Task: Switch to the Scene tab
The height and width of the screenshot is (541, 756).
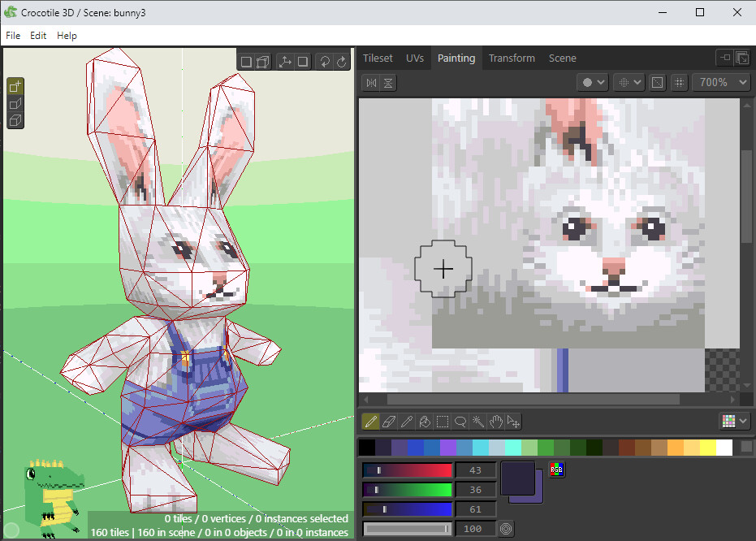Action: point(563,58)
